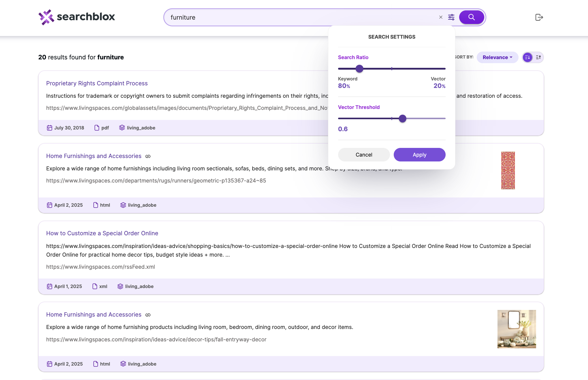Click the fall entryway decor thumbnail

pyautogui.click(x=517, y=329)
